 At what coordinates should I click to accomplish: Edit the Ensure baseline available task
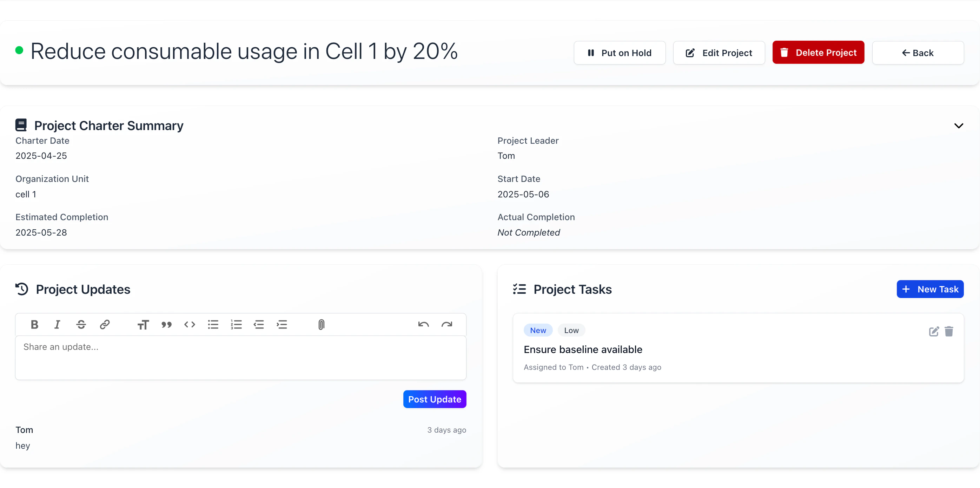[x=934, y=331]
